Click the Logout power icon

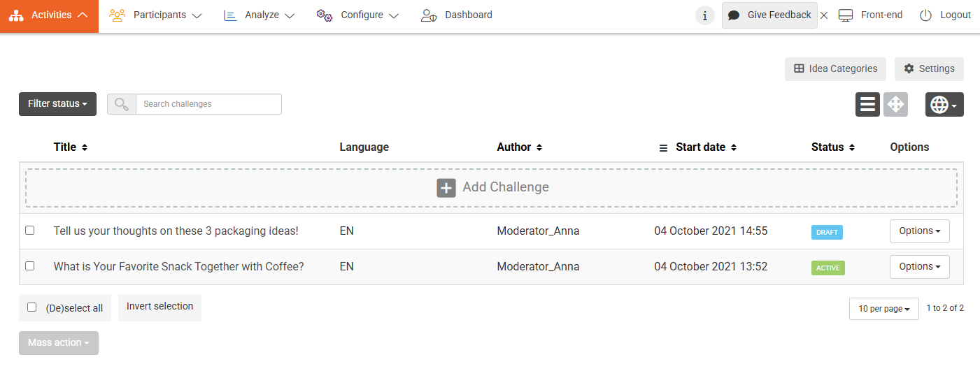pos(925,15)
